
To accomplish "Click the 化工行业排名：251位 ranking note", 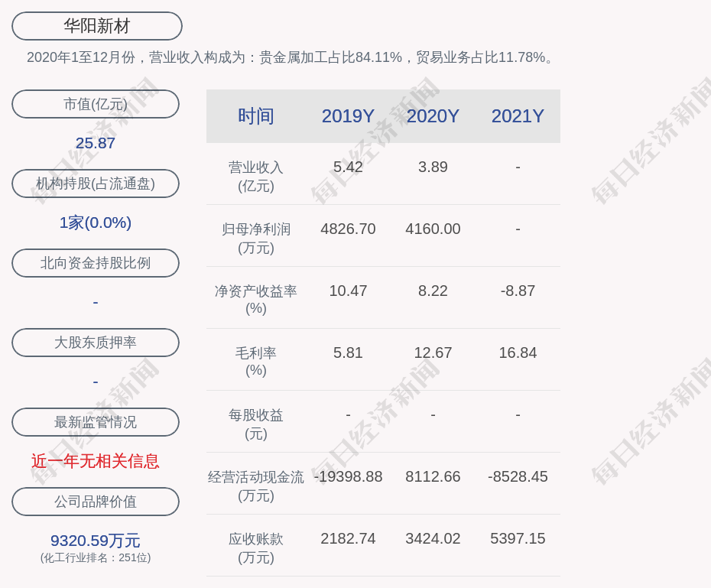I will (96, 557).
